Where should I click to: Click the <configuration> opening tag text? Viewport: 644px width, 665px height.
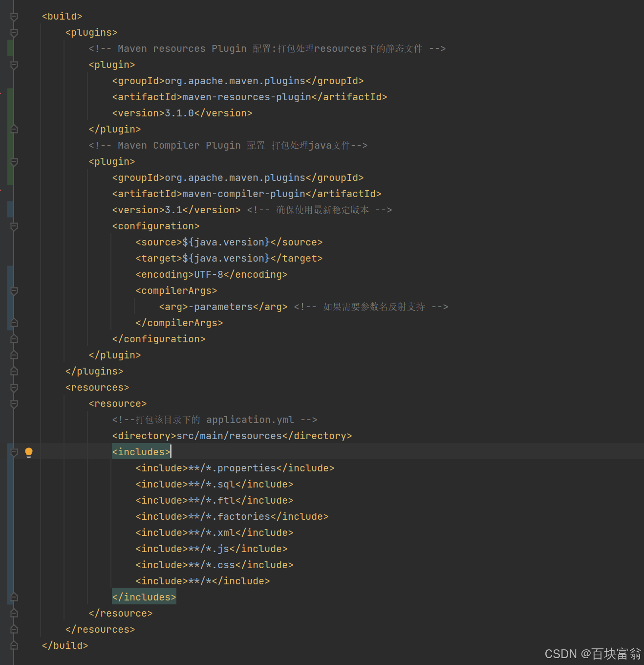(156, 226)
